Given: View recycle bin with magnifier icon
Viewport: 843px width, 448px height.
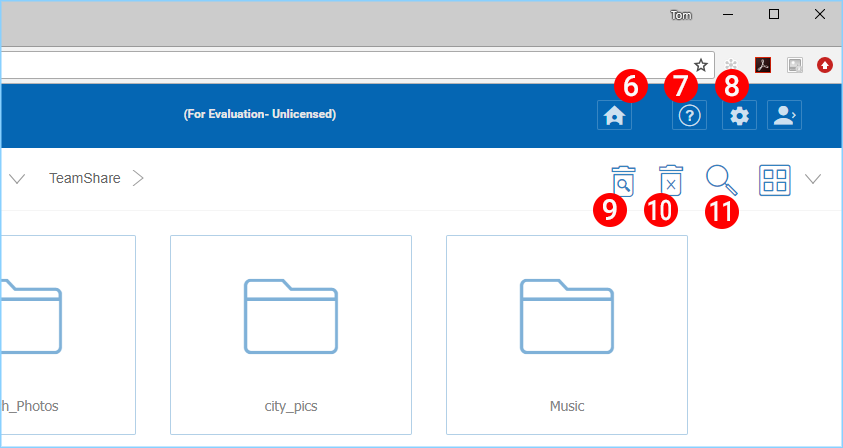Looking at the screenshot, I should (623, 181).
